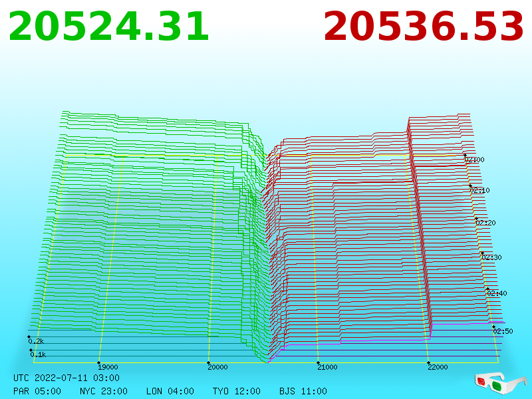Click the BJS 11:00 clock
The image size is (532, 399).
(303, 391)
